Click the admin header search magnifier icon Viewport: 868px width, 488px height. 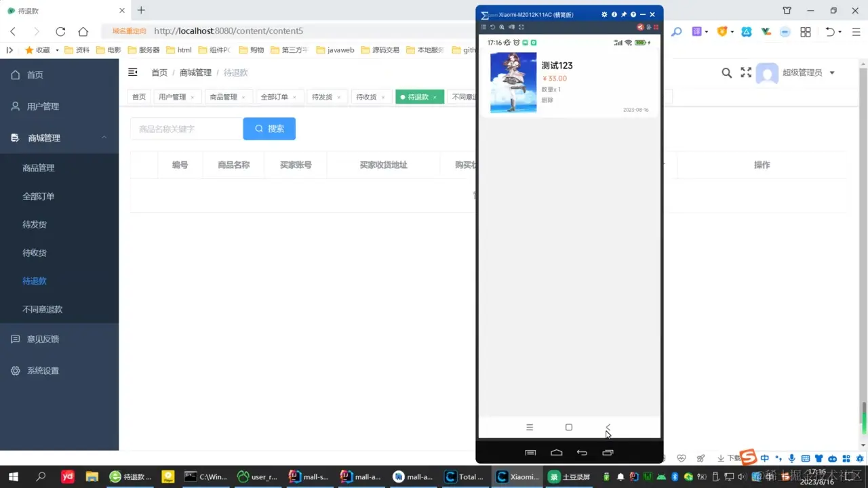point(726,73)
